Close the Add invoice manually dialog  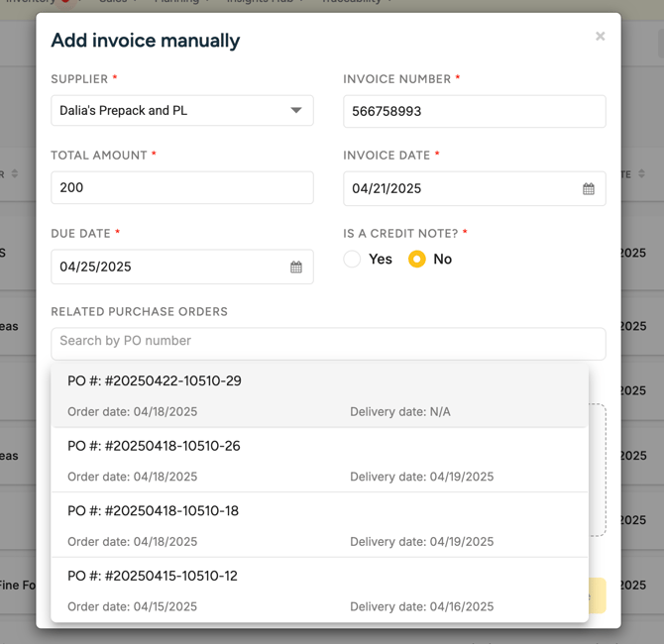[600, 37]
